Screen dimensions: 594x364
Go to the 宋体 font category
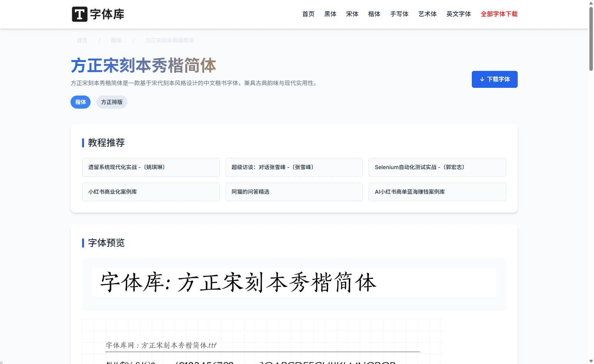coord(352,14)
